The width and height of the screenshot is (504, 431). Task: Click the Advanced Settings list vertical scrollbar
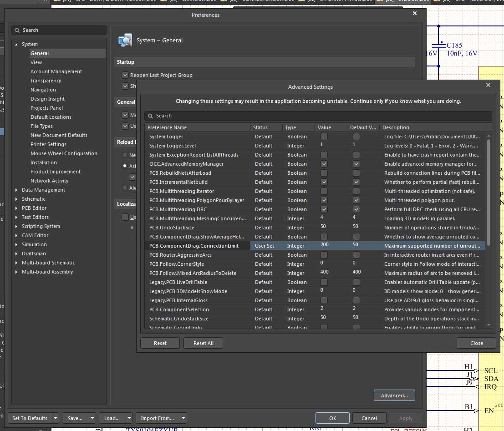point(489,191)
